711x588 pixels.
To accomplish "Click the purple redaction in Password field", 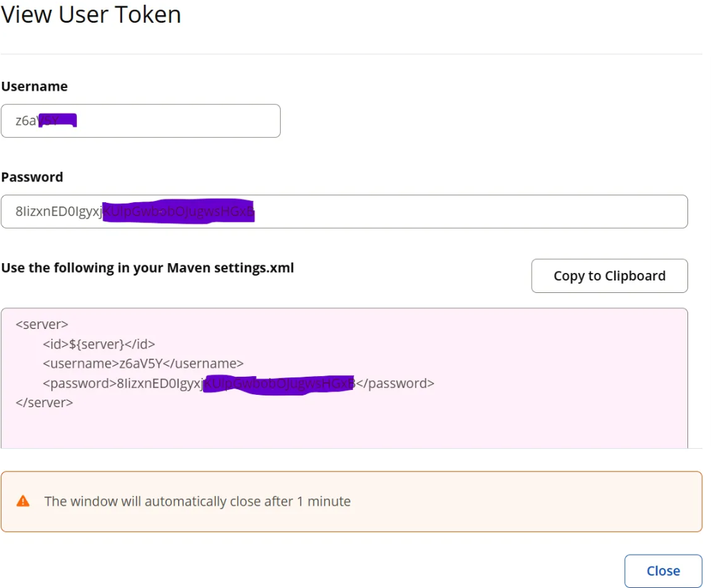I will coord(179,212).
